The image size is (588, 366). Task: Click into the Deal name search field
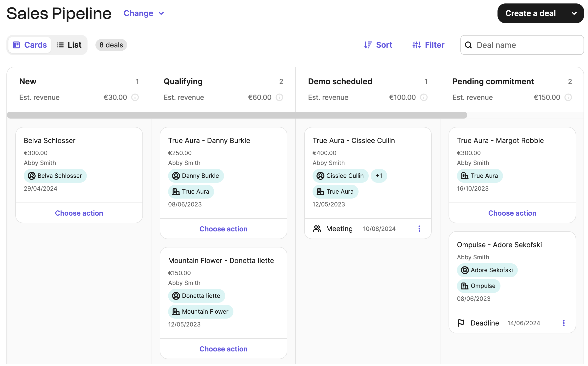tap(522, 45)
